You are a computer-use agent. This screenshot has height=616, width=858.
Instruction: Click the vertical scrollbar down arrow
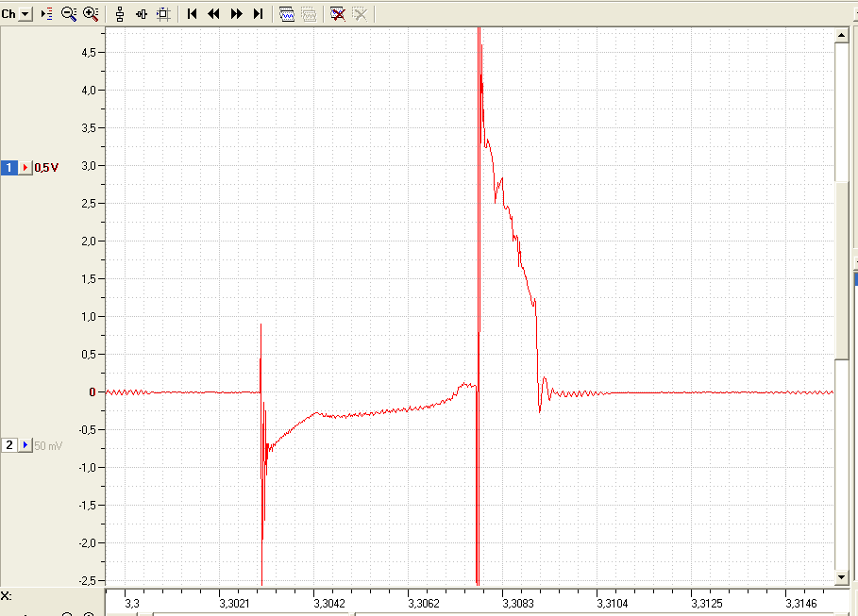[x=842, y=576]
